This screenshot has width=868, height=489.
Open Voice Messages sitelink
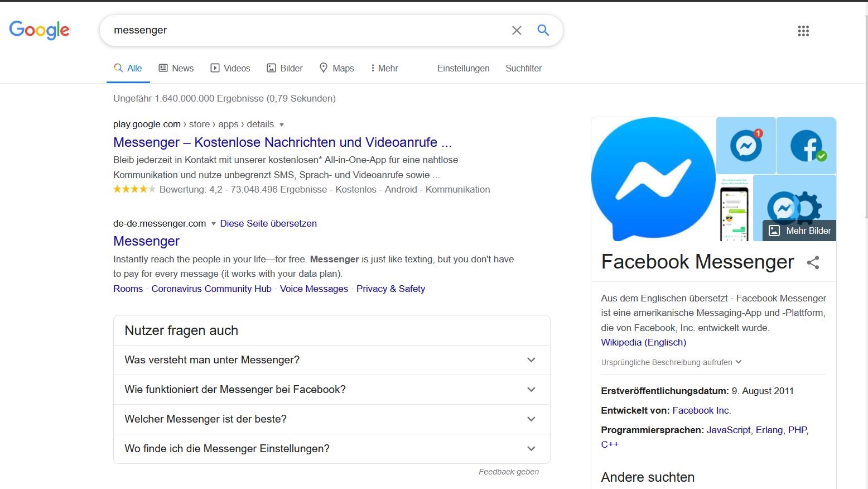click(314, 289)
